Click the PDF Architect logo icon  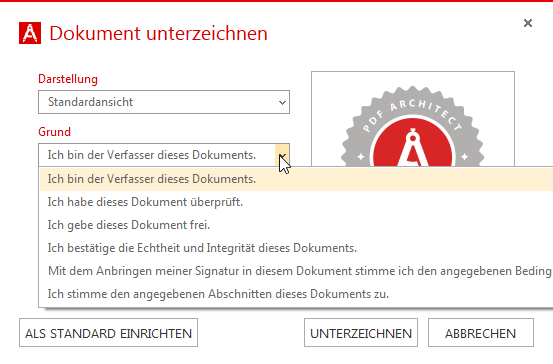[30, 33]
